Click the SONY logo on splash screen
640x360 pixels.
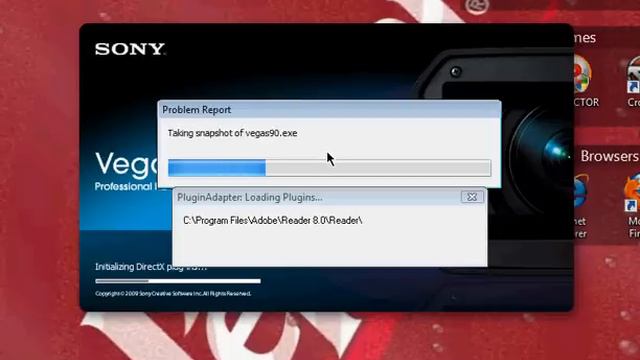[x=130, y=49]
